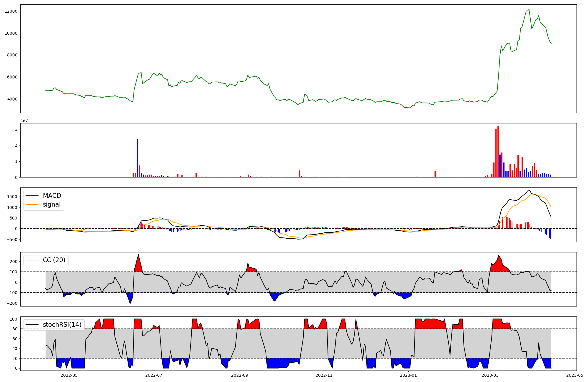Click the CCI(20) legend label
Viewport: 588px width, 382px height.
pyautogui.click(x=54, y=260)
